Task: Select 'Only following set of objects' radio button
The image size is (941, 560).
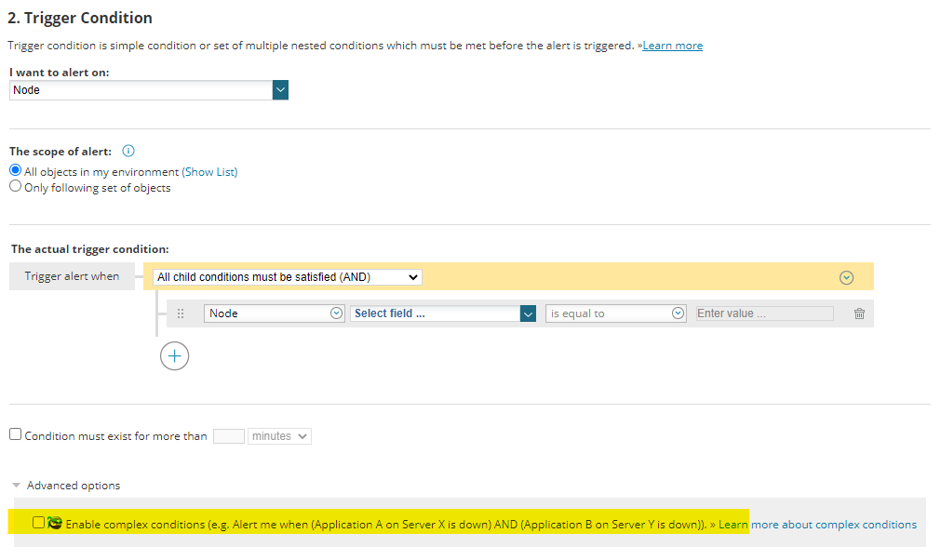Action: [x=16, y=186]
